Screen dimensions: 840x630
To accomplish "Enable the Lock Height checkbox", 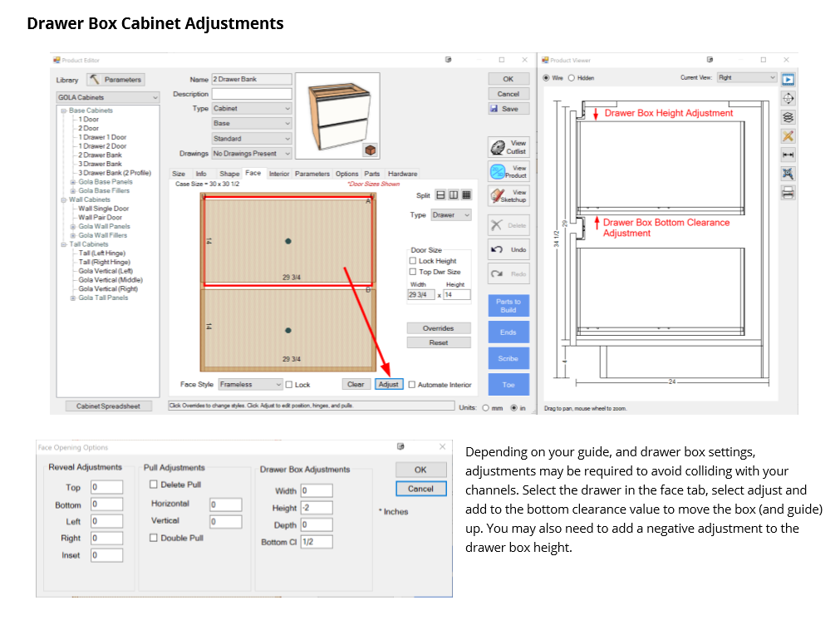I will [413, 261].
